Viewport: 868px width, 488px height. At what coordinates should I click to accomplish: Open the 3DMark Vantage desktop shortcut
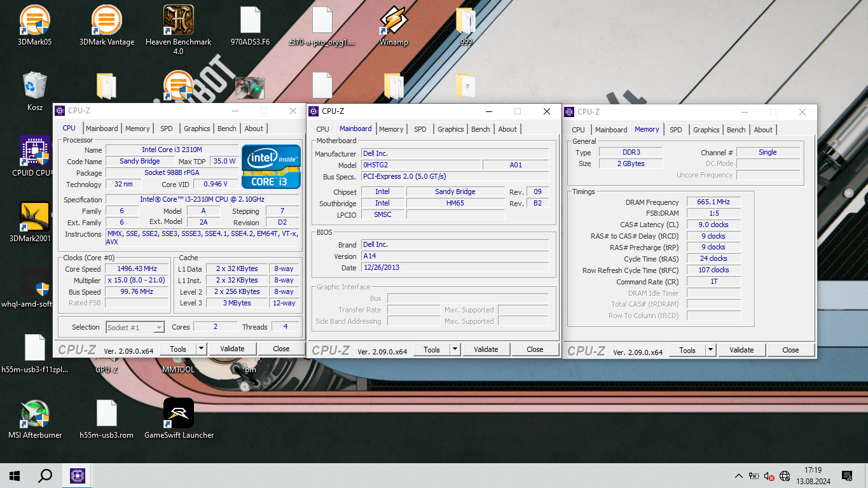[107, 25]
